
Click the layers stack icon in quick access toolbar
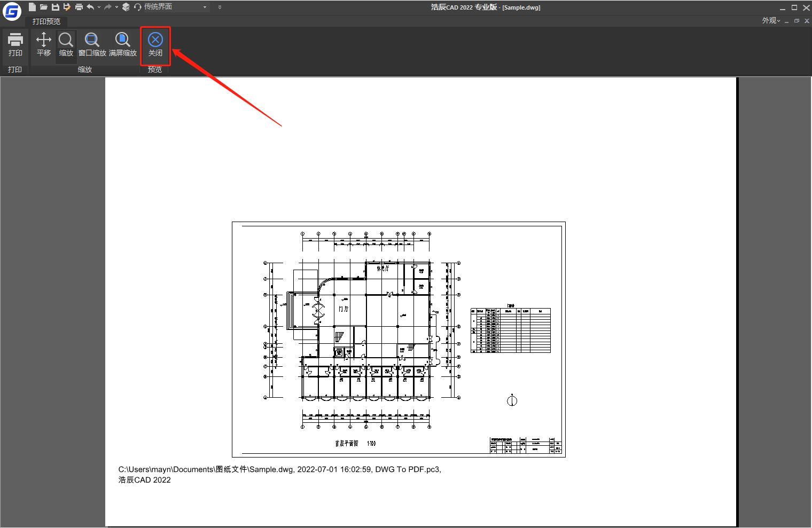click(x=126, y=7)
